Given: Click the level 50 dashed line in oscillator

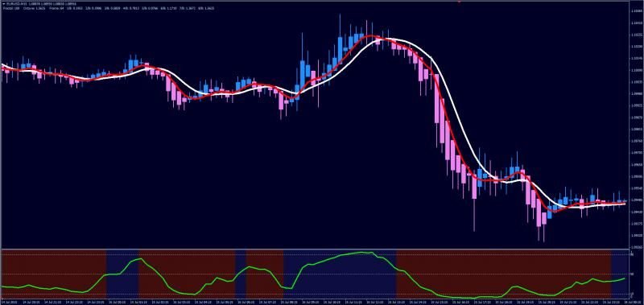Looking at the screenshot, I should [x=315, y=274].
